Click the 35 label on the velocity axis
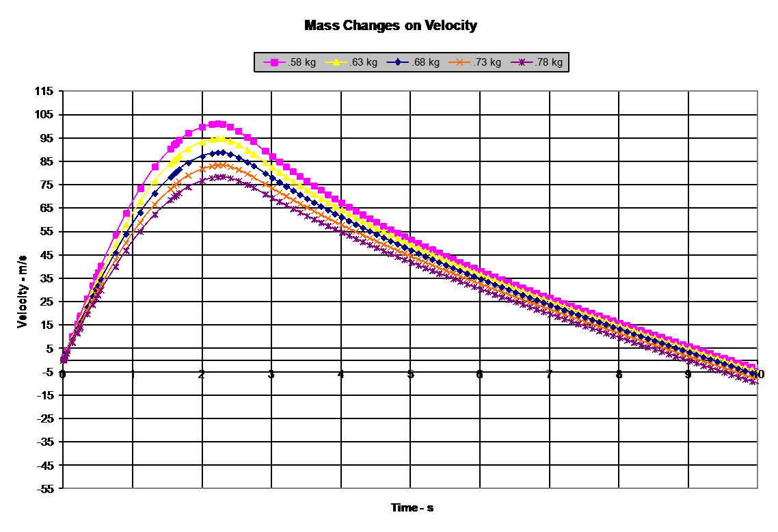The image size is (778, 532). [46, 278]
